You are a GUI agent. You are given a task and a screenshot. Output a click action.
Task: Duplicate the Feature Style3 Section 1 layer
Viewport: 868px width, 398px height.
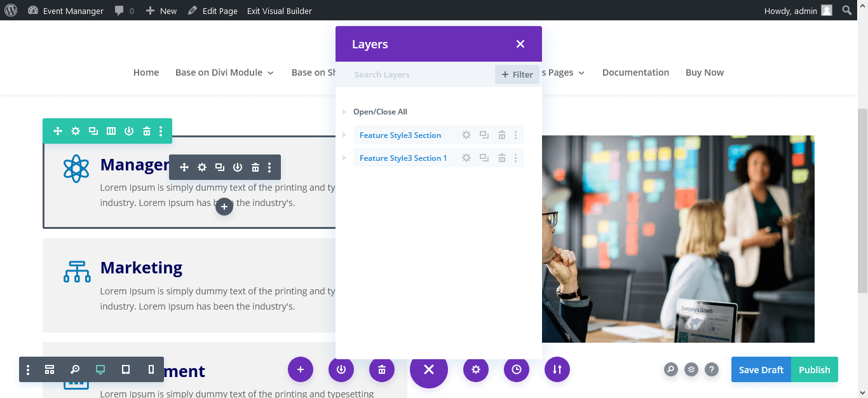(x=484, y=158)
